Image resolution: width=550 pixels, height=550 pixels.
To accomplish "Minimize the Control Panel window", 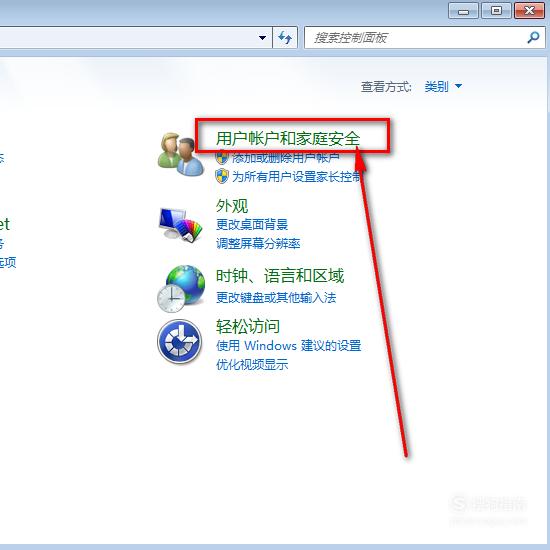I will click(463, 11).
